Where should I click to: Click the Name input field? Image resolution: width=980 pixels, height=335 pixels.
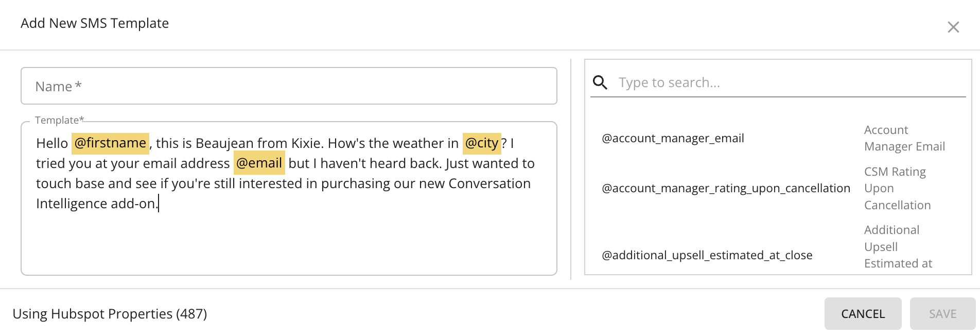tap(289, 86)
